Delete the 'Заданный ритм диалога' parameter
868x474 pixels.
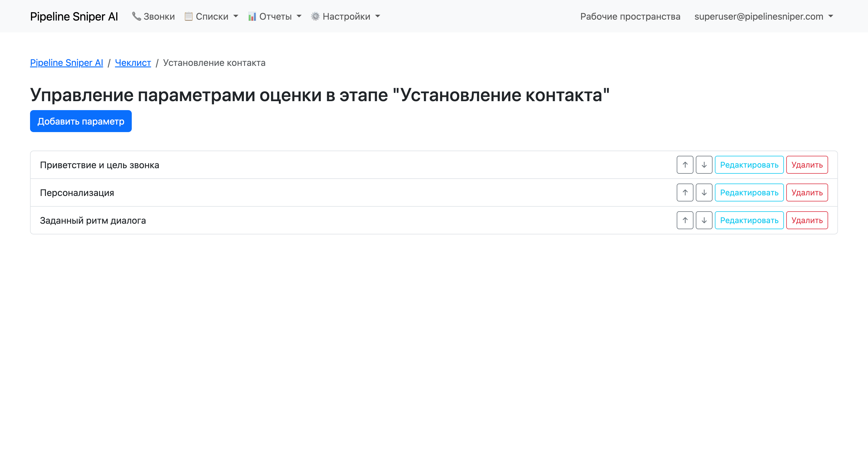click(807, 220)
